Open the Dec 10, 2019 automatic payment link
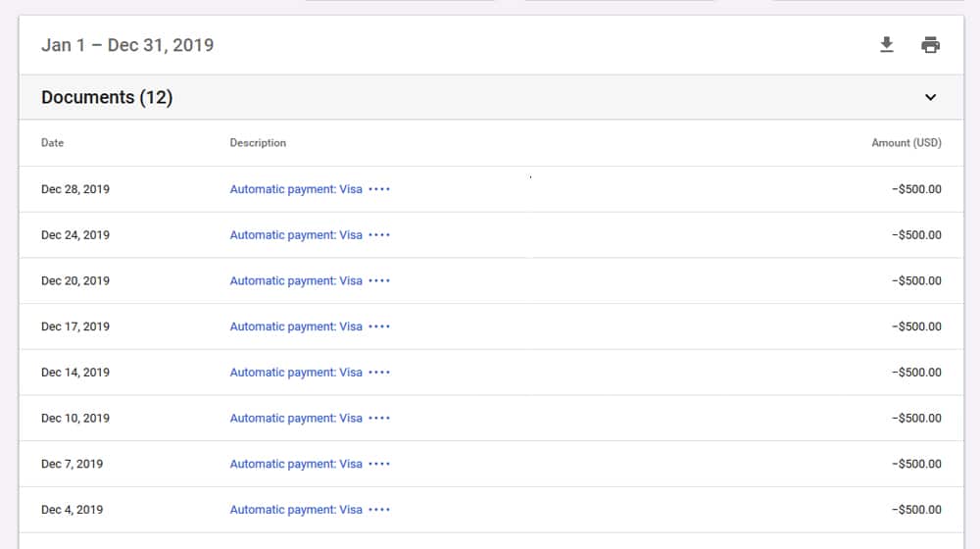 310,418
